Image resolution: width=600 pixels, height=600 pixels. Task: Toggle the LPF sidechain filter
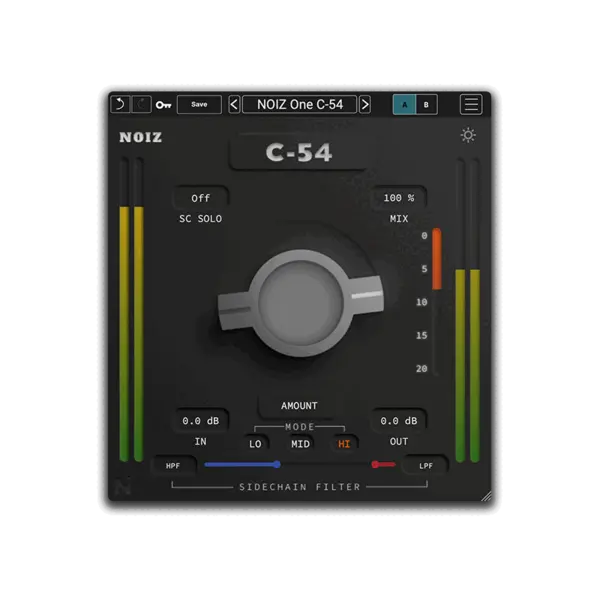426,466
